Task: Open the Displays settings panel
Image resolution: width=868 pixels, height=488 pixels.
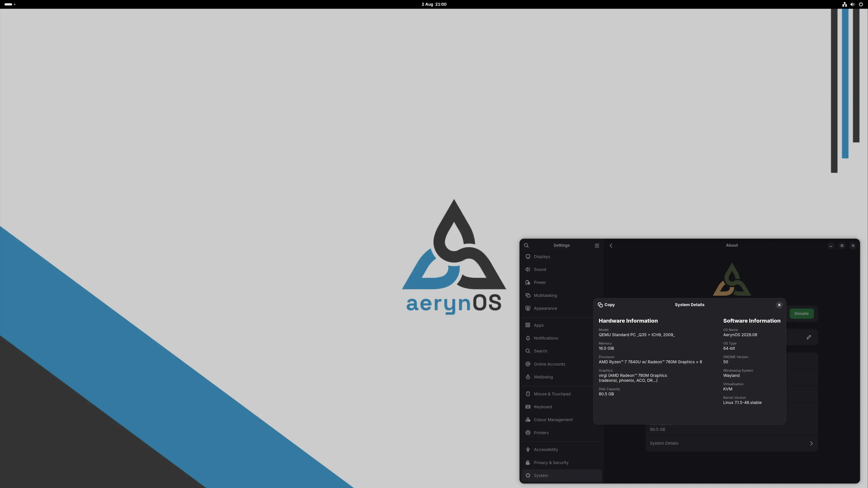Action: coord(562,257)
